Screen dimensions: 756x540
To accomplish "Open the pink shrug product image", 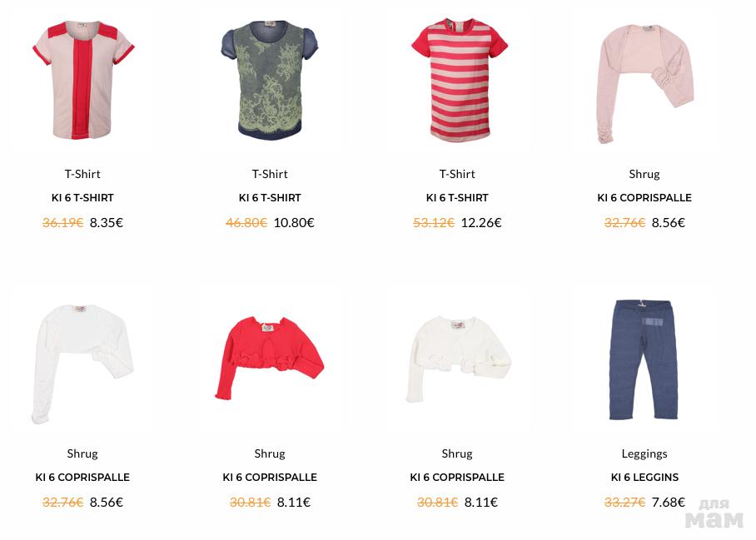I will coord(645,83).
